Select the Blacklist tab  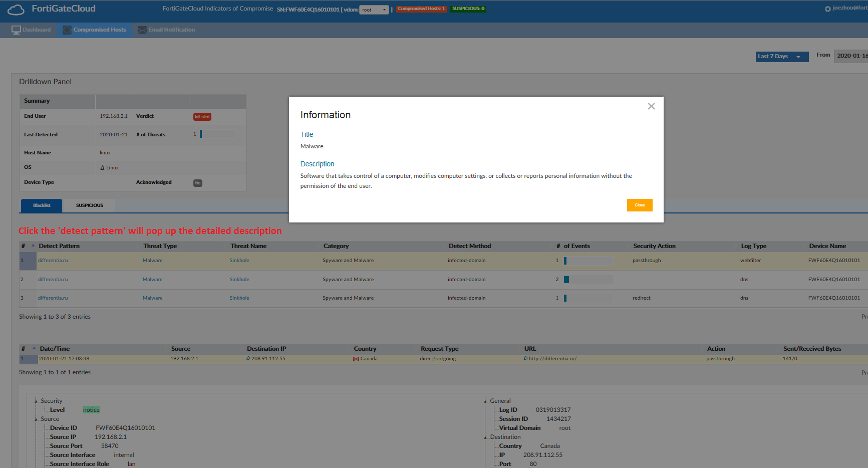click(x=41, y=205)
